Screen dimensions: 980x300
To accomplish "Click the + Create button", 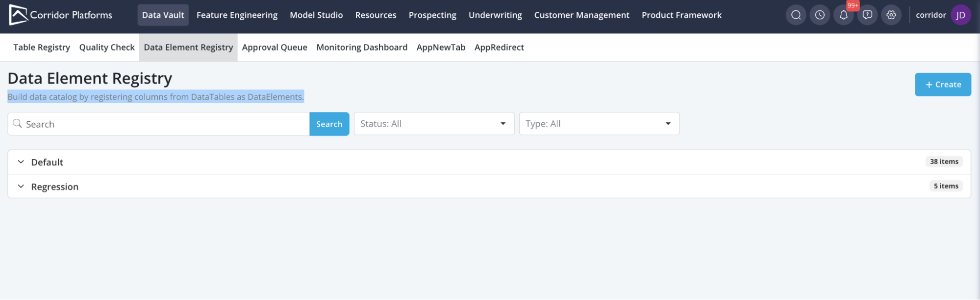I will 943,84.
